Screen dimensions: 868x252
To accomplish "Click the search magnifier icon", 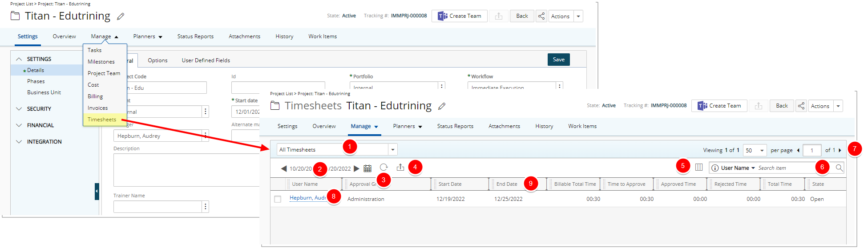I will coord(839,168).
